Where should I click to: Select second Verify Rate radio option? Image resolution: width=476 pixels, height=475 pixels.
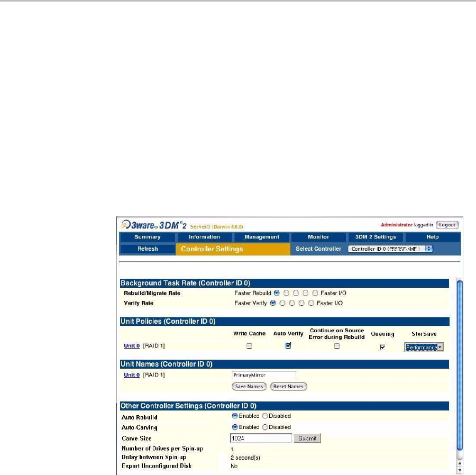click(x=282, y=303)
